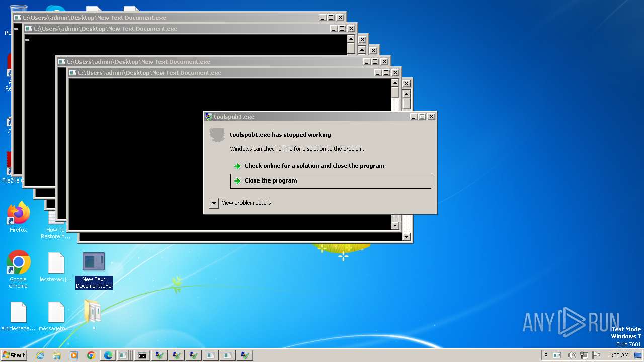Click scroll-up arrow of frontmost console window

tap(395, 83)
